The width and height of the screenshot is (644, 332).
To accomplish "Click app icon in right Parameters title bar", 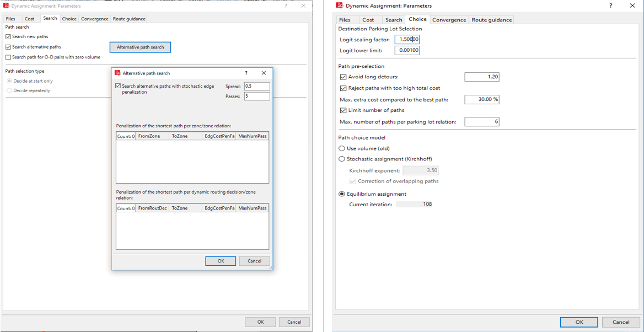I will click(x=339, y=6).
